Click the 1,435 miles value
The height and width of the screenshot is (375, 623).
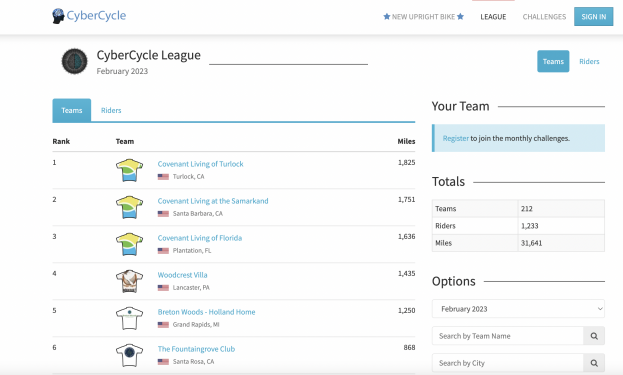(x=406, y=273)
